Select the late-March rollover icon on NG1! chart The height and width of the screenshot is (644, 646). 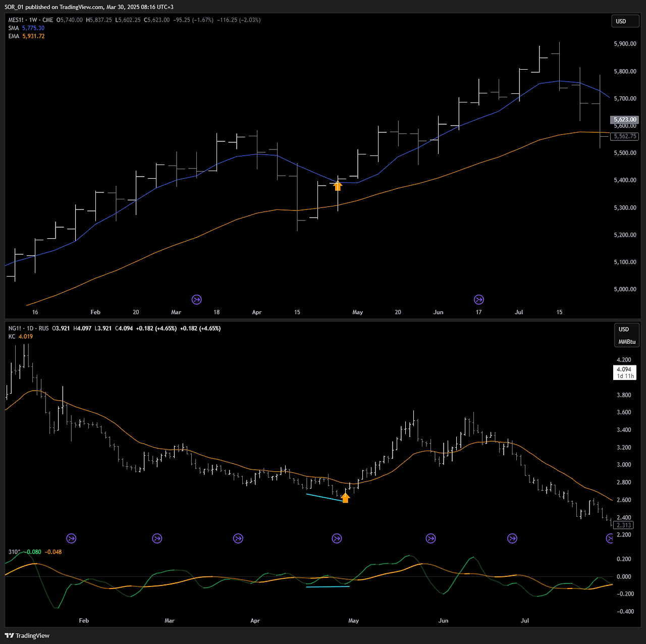(x=238, y=539)
